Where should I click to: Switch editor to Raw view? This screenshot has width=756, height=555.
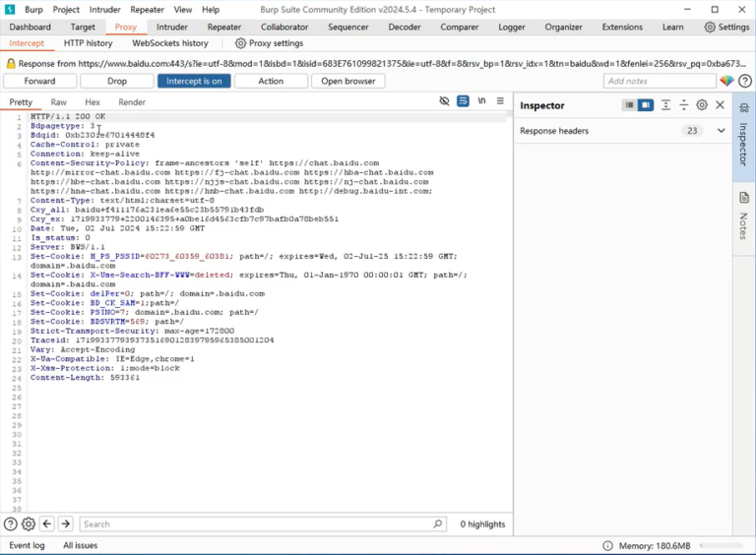58,102
